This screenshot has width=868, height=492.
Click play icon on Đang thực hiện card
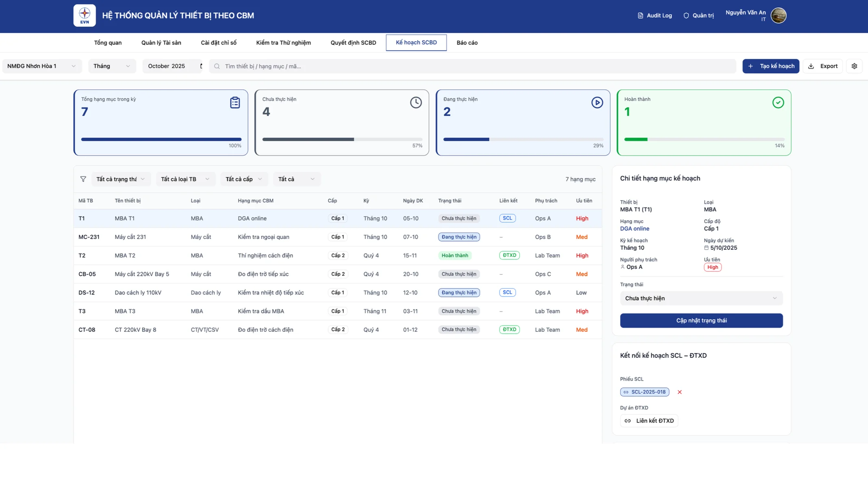point(597,102)
